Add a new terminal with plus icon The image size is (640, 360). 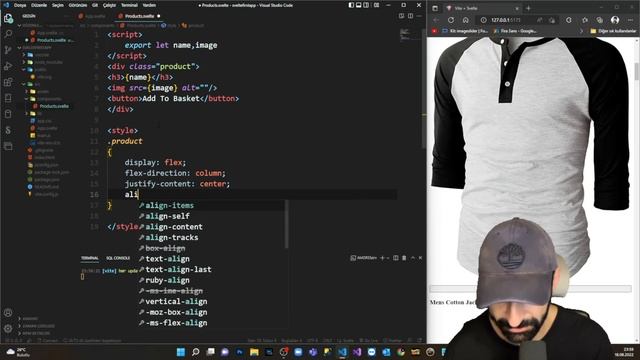382,258
